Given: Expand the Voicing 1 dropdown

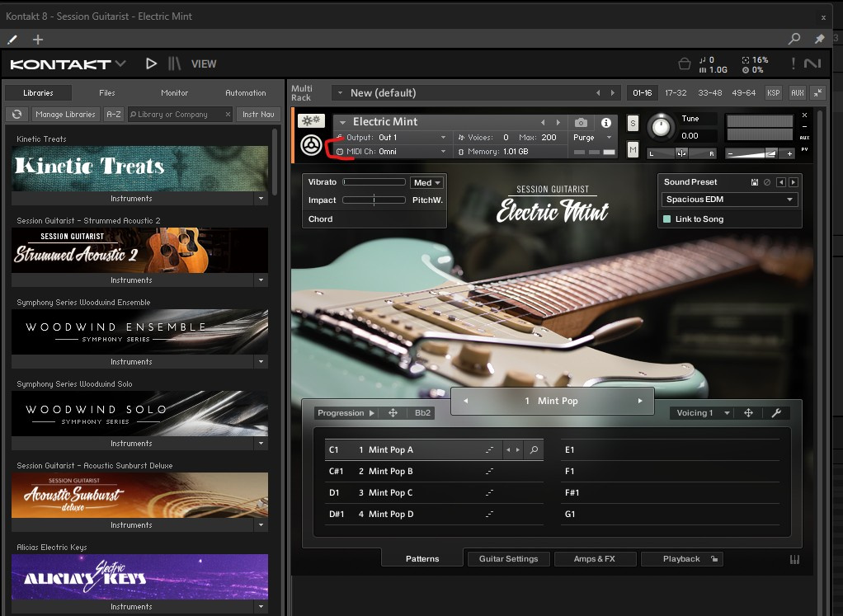Looking at the screenshot, I should 701,413.
